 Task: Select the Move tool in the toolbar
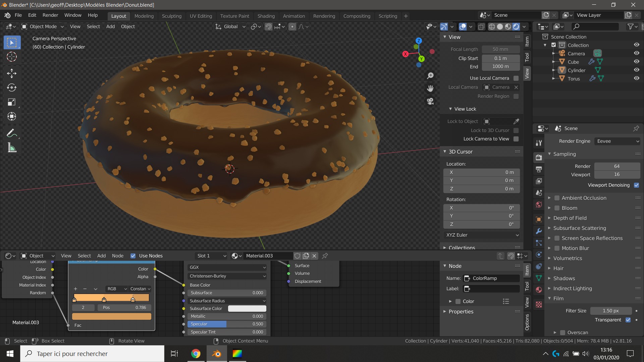click(12, 73)
